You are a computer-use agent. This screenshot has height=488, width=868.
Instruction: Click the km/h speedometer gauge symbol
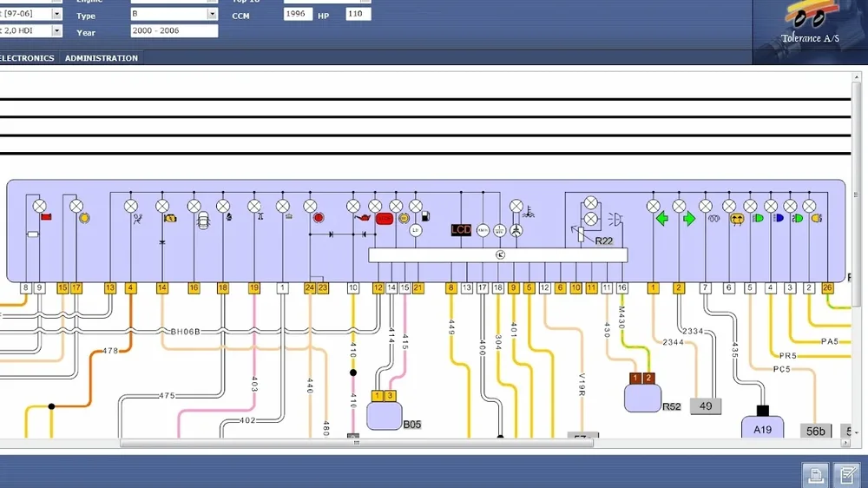click(x=483, y=230)
